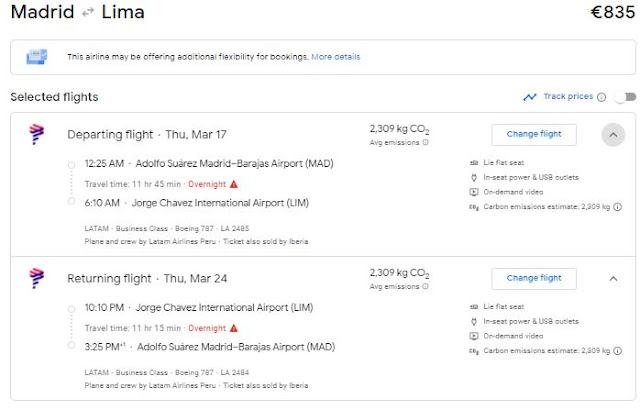Open the More details link
Image resolution: width=640 pixels, height=410 pixels.
[x=336, y=57]
